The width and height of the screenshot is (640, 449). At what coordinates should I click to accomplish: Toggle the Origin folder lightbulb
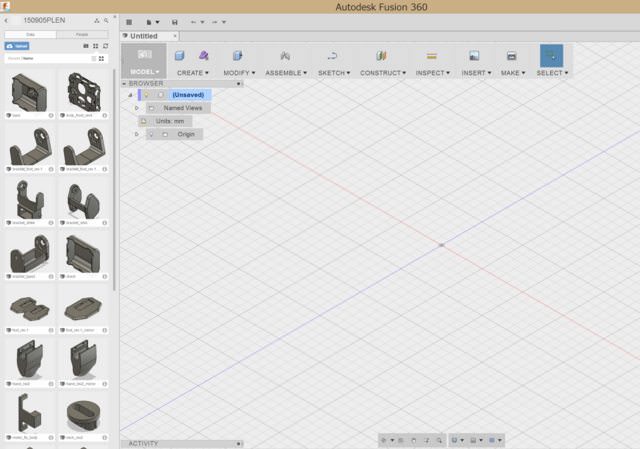pyautogui.click(x=151, y=134)
